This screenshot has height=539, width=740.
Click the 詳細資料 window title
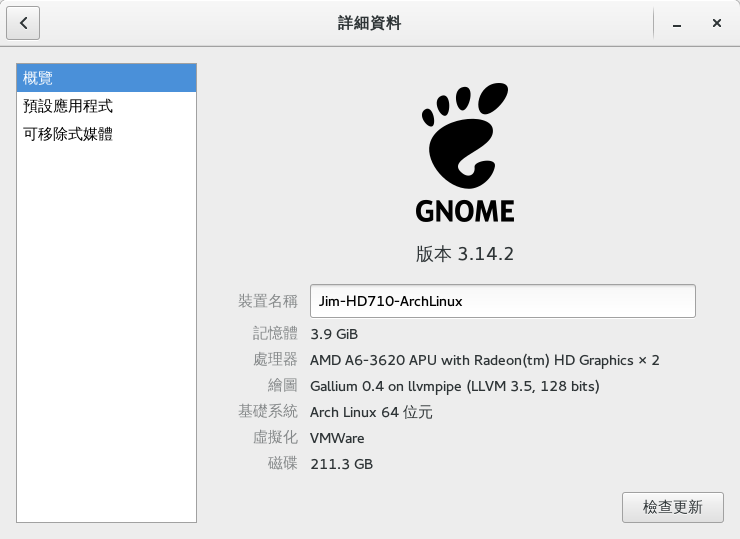[x=370, y=23]
